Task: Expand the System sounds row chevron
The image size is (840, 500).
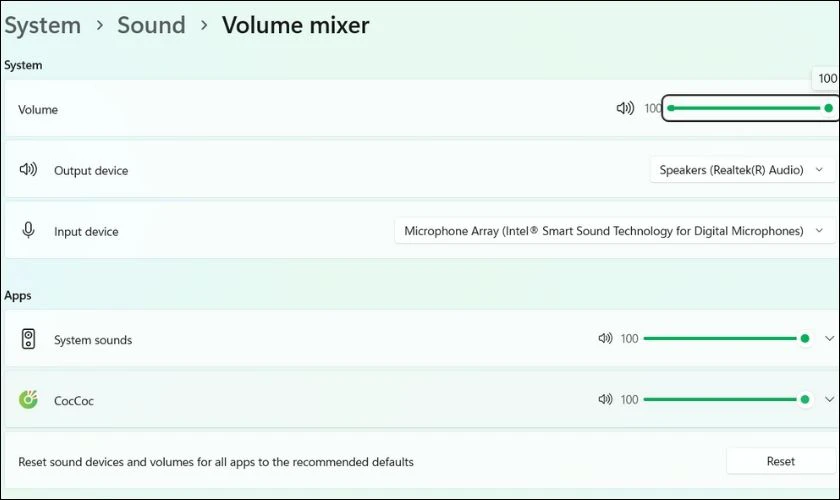Action: [x=829, y=338]
